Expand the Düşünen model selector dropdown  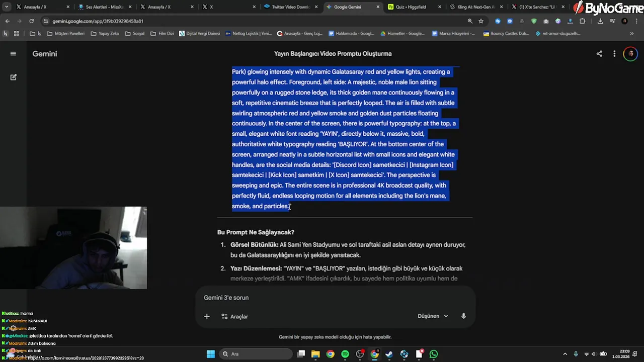[x=433, y=316]
